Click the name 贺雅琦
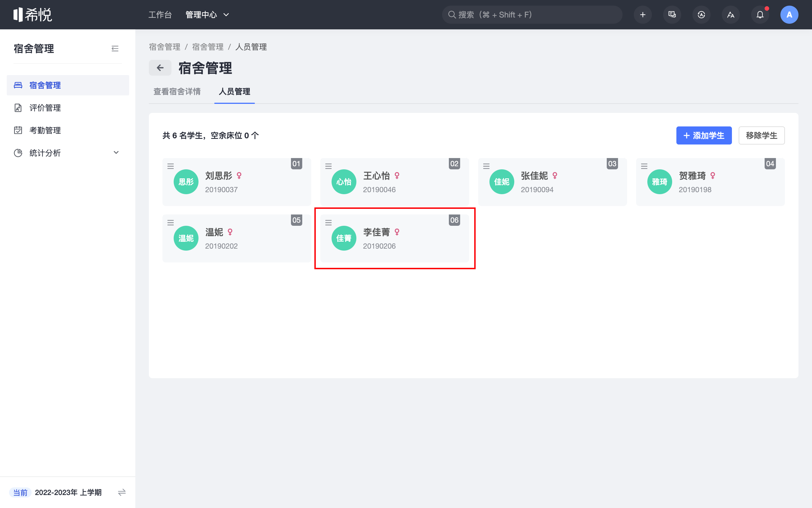The image size is (812, 508). (692, 176)
